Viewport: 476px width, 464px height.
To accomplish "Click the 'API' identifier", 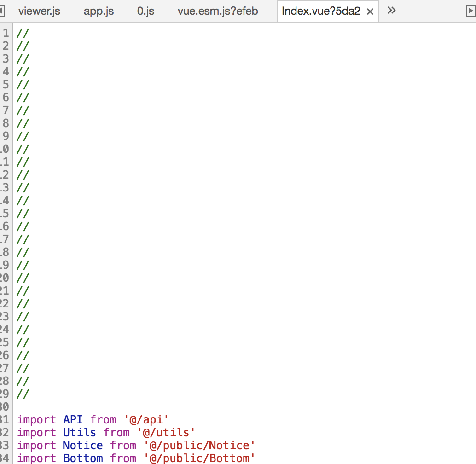I will point(73,420).
